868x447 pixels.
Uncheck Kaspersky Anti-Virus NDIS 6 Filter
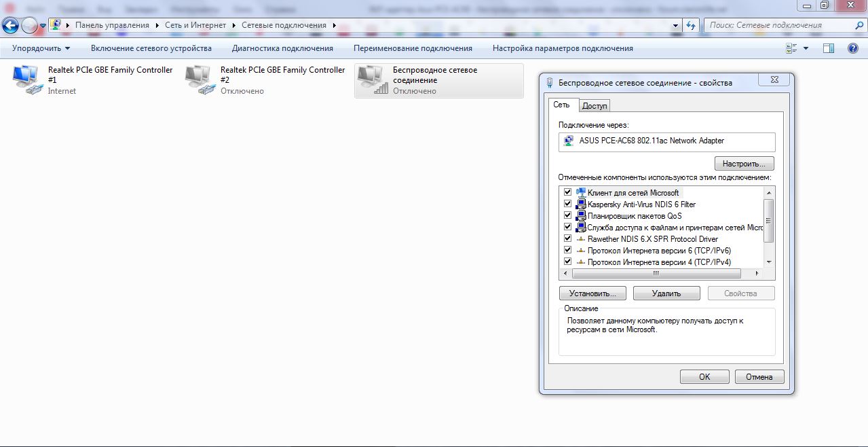[x=567, y=204]
